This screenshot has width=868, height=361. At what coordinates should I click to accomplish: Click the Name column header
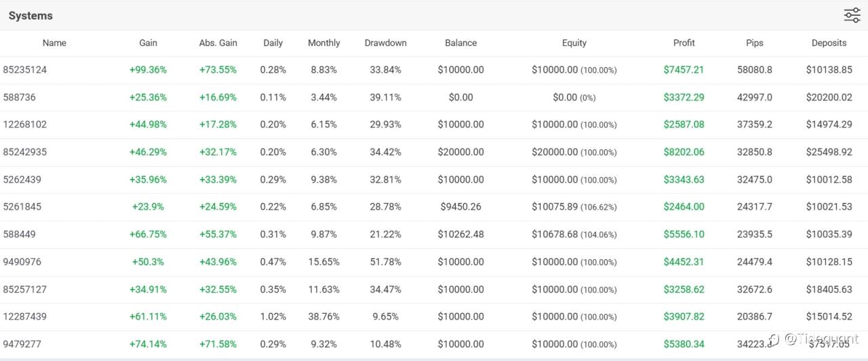54,43
